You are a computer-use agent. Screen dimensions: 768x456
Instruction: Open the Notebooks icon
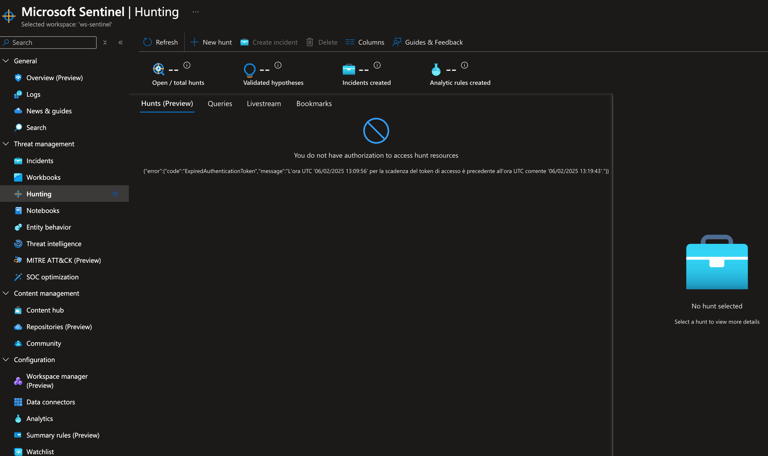click(x=18, y=211)
